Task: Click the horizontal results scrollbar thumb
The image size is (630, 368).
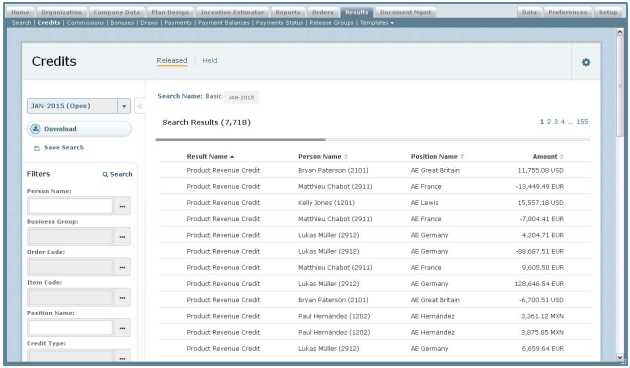Action: point(241,140)
